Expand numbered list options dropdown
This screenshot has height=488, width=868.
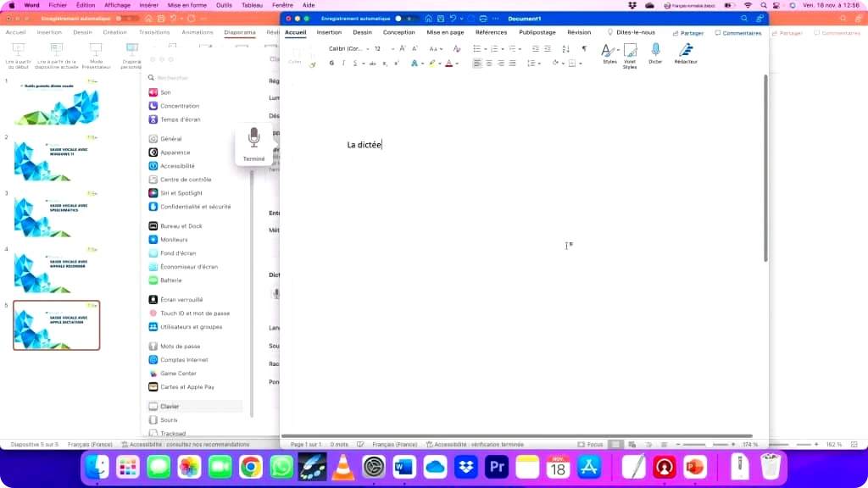pos(503,49)
